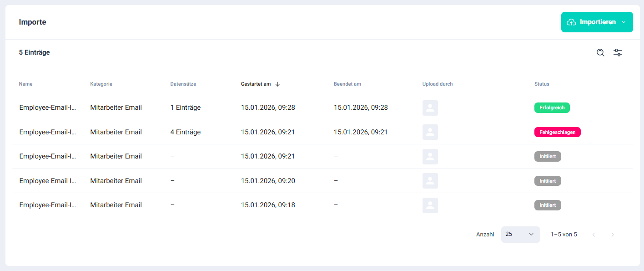This screenshot has width=644, height=271.
Task: Toggle sort arrow on Gestartet am column
Action: (x=277, y=84)
